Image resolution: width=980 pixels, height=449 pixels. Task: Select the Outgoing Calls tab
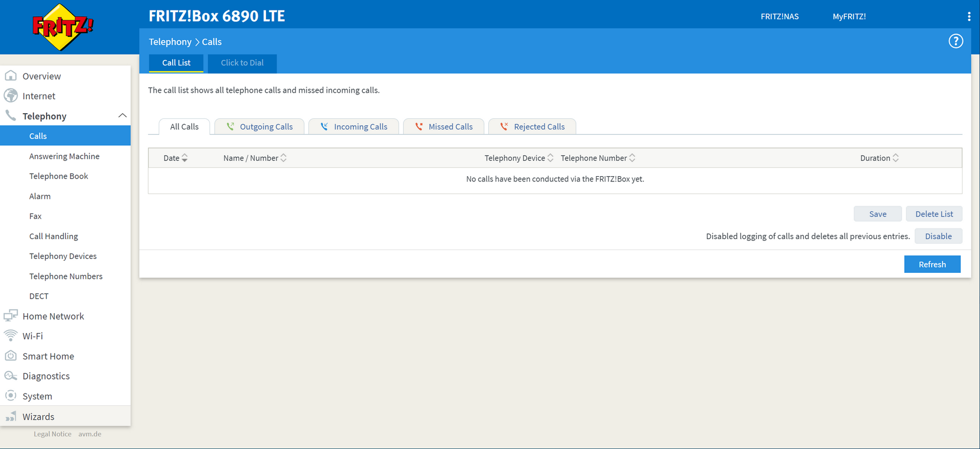tap(260, 127)
